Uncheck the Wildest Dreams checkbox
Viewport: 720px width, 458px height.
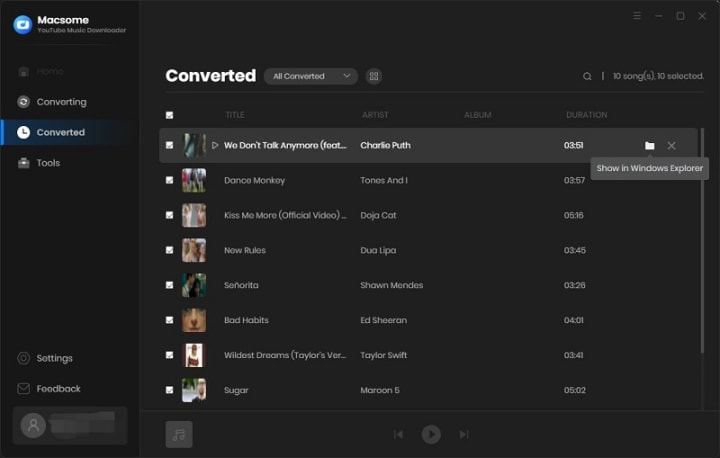pos(169,355)
